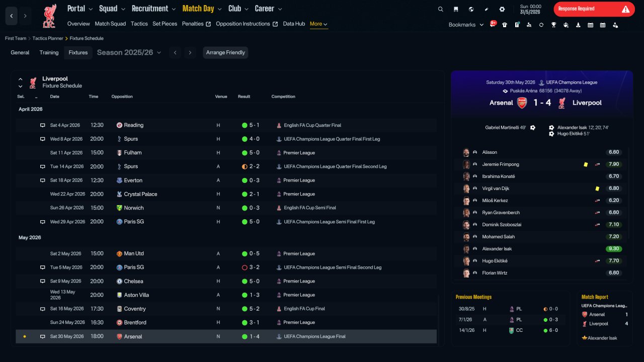Click the world globe icon

pos(471,9)
